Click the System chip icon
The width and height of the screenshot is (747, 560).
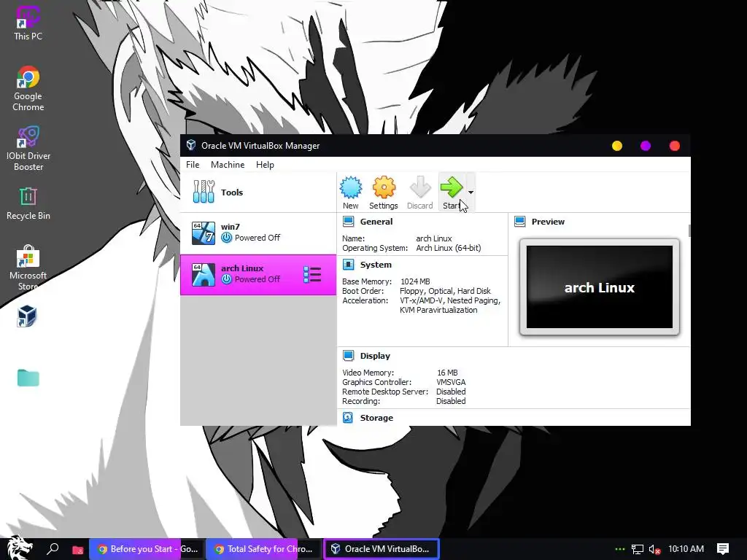[x=348, y=265]
